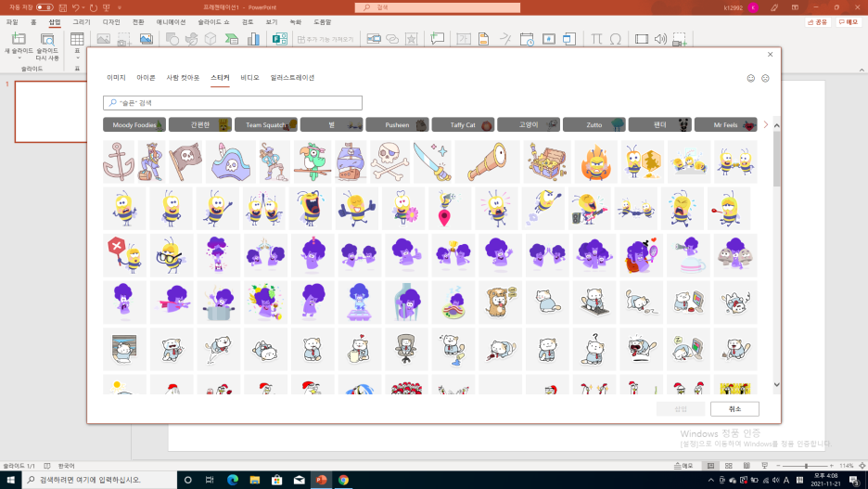Select the Pusheen category chip
The width and height of the screenshot is (868, 489).
[398, 124]
